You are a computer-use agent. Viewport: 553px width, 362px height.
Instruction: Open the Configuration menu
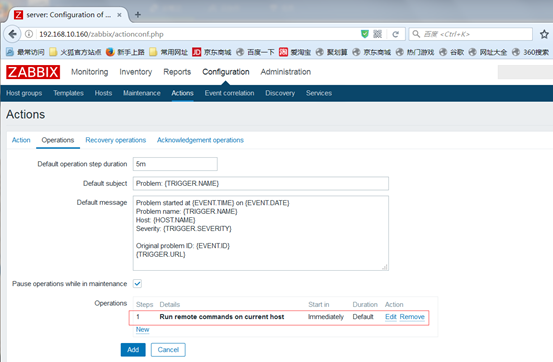click(x=226, y=72)
